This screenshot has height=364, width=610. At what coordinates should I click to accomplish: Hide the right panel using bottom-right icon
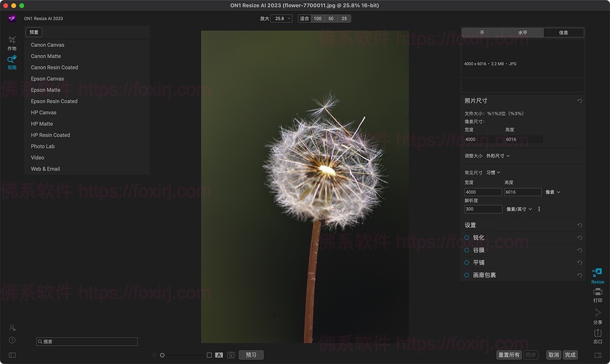[598, 355]
